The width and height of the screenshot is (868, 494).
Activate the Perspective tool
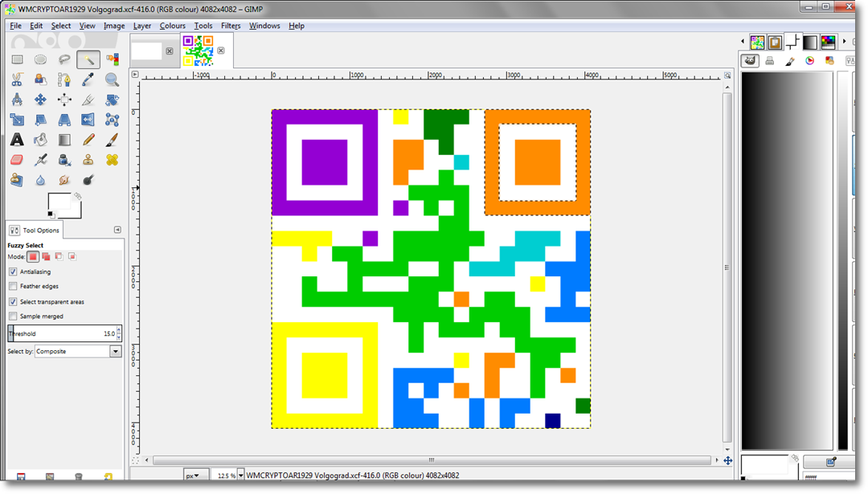click(x=64, y=120)
